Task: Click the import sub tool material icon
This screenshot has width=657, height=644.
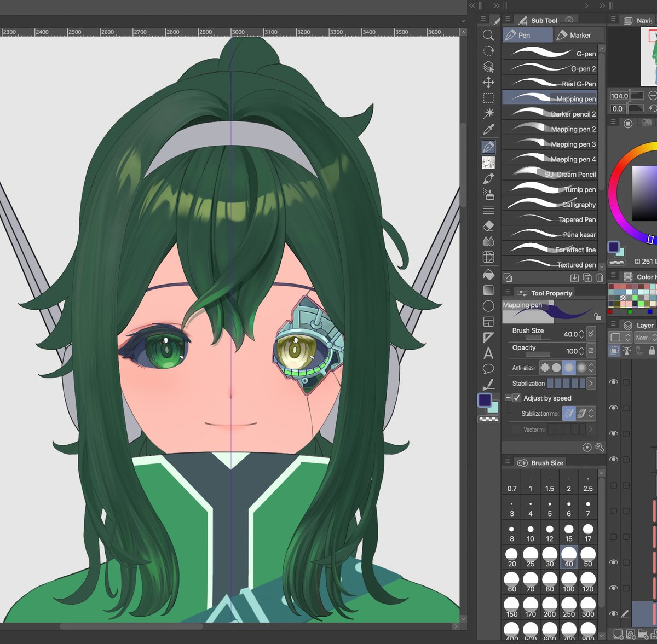Action: [x=574, y=278]
